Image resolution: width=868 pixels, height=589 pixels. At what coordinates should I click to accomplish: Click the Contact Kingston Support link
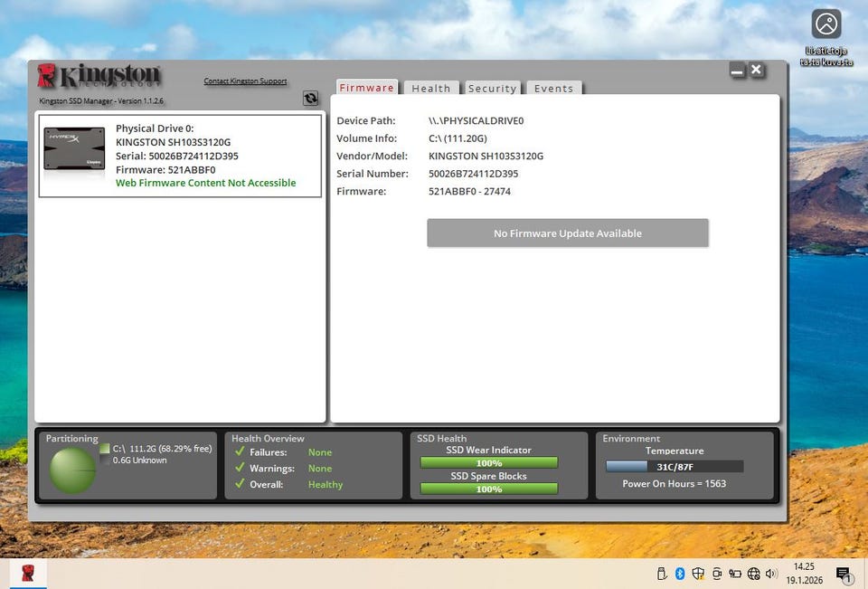(x=245, y=81)
